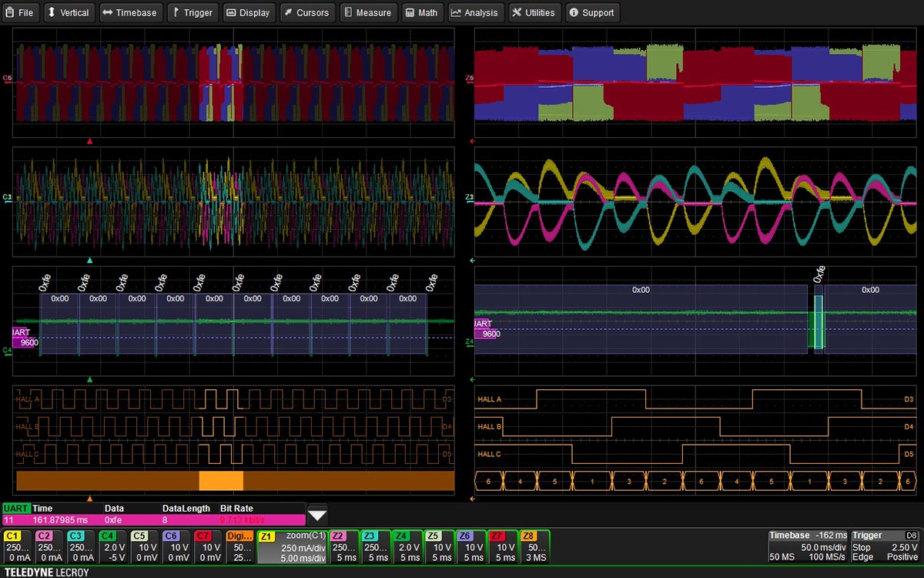Image resolution: width=924 pixels, height=578 pixels.
Task: Select the Z7 zoom descriptor box
Action: (x=502, y=546)
